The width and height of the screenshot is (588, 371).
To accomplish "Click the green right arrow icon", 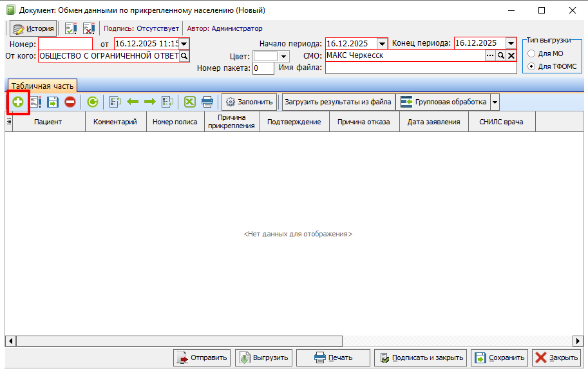I will tap(149, 102).
